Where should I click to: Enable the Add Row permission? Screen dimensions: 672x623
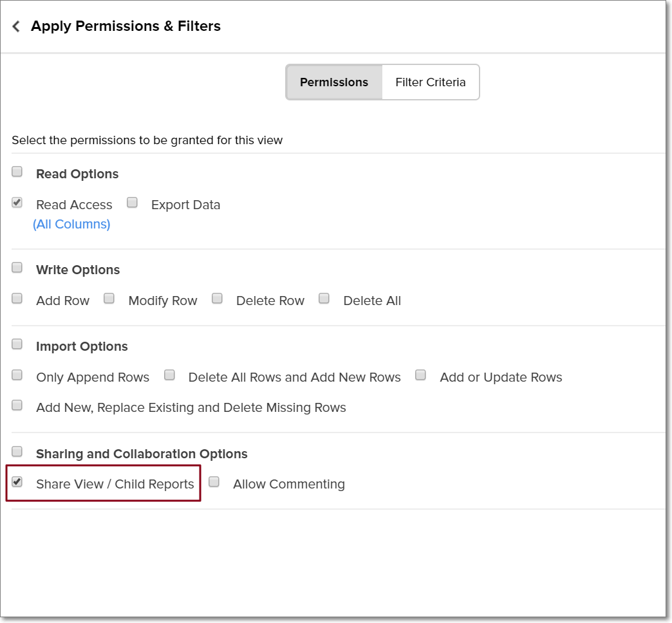[17, 298]
